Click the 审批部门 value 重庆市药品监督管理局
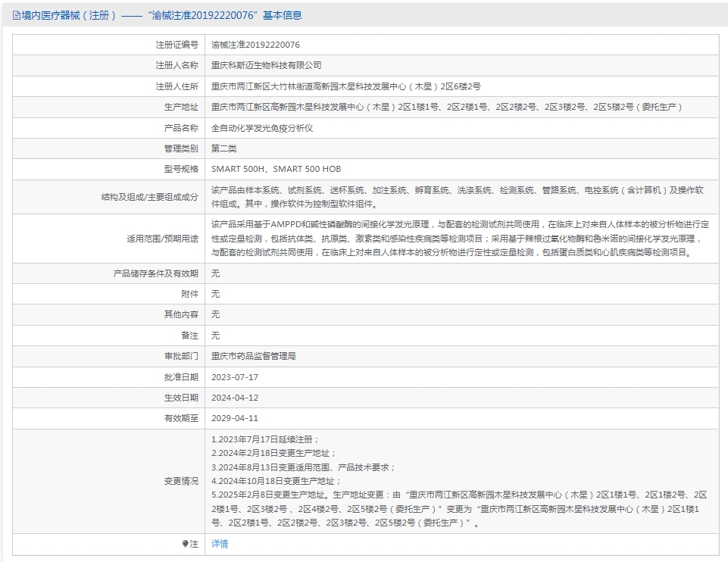 pos(253,356)
